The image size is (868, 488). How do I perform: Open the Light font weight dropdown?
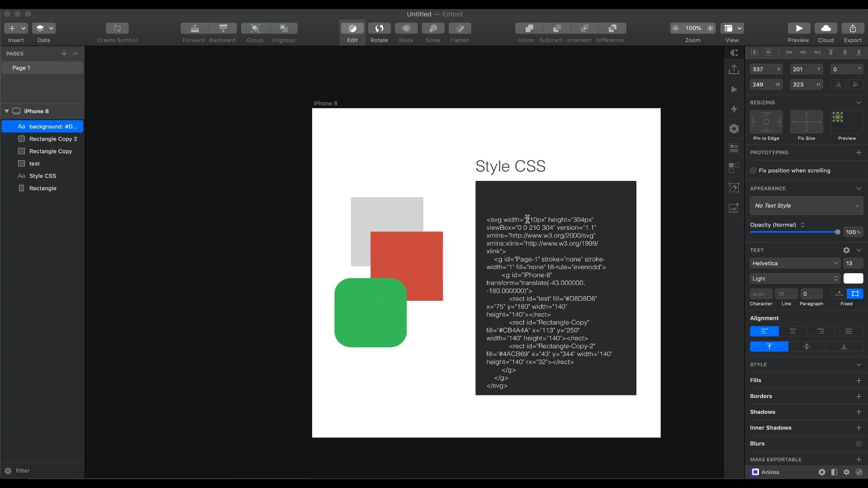tap(795, 279)
